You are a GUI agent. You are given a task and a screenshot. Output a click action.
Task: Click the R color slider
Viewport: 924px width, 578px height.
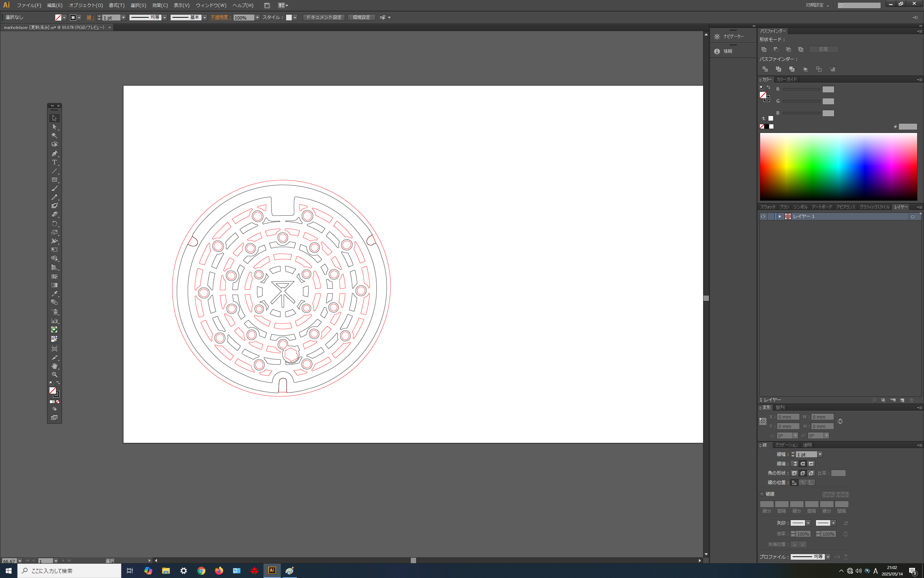click(x=801, y=90)
